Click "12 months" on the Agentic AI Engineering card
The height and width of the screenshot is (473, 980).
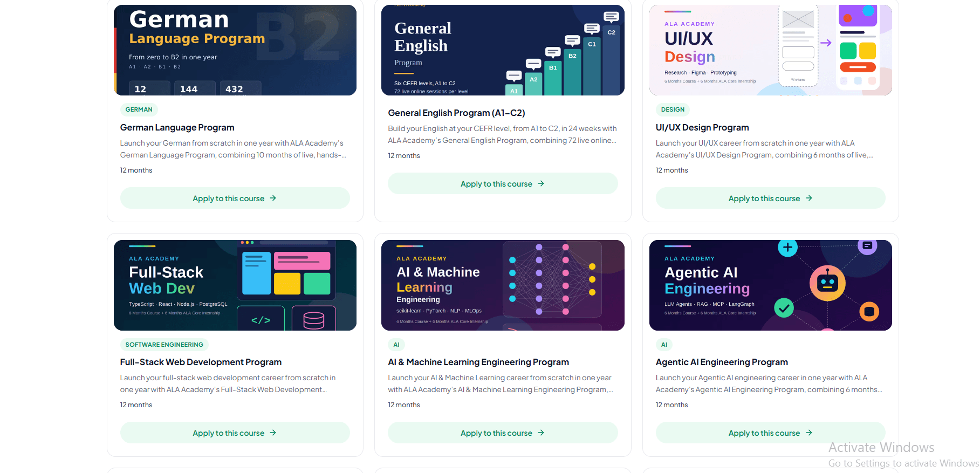672,405
